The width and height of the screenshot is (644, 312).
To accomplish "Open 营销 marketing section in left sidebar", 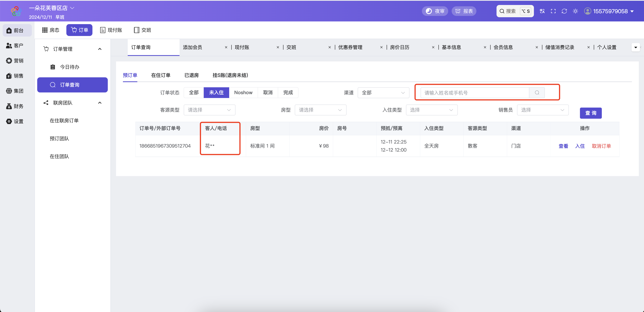I will tap(15, 61).
